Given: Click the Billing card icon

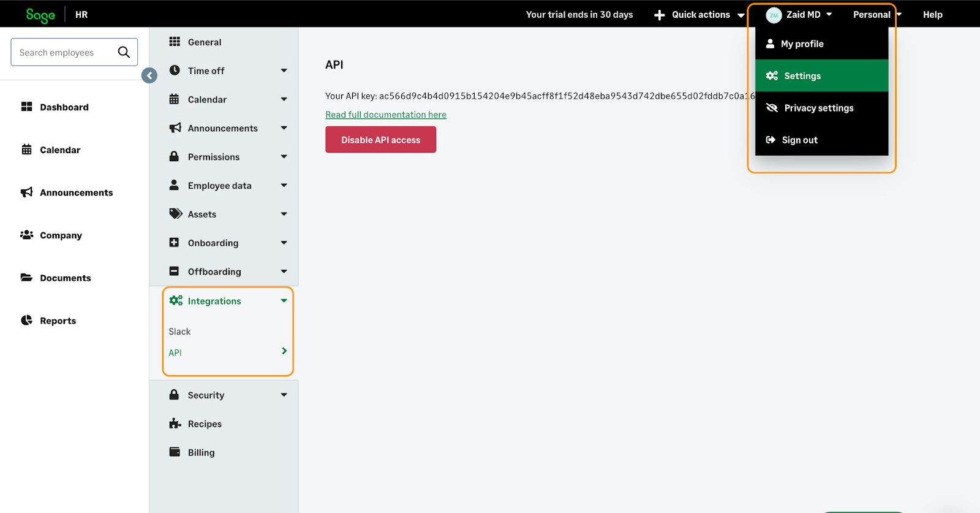Looking at the screenshot, I should 175,452.
